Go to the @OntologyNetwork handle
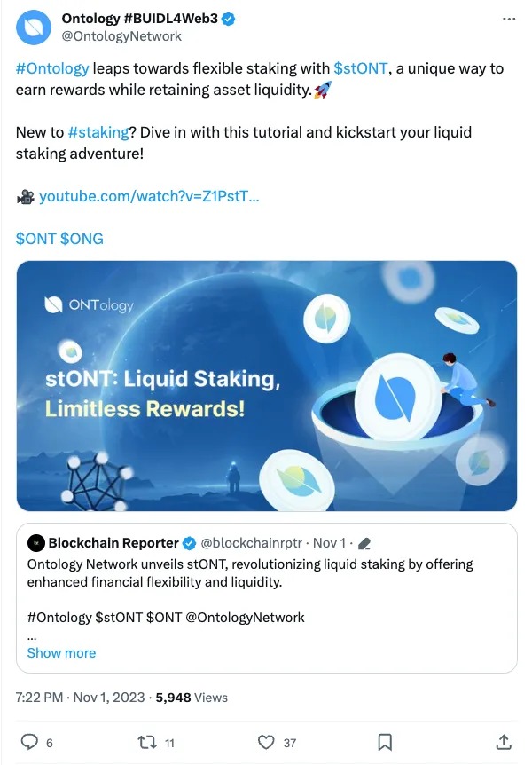Image resolution: width=532 pixels, height=765 pixels. tap(121, 36)
